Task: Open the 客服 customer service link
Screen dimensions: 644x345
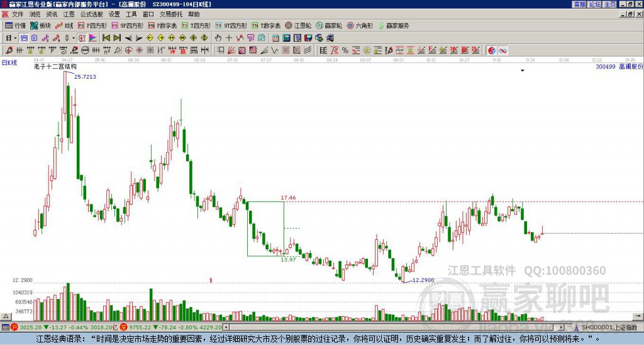Action: pos(579,4)
